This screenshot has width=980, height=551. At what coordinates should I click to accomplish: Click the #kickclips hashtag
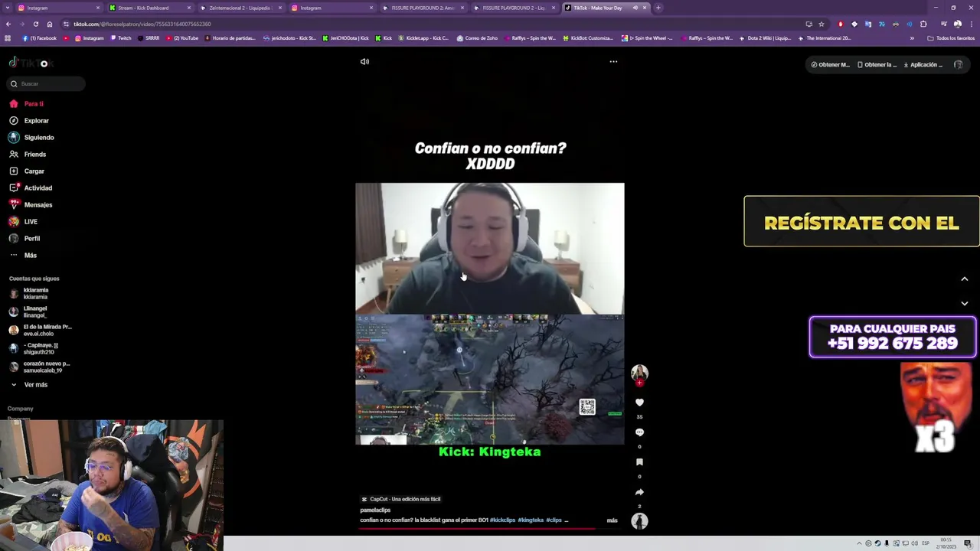(502, 520)
